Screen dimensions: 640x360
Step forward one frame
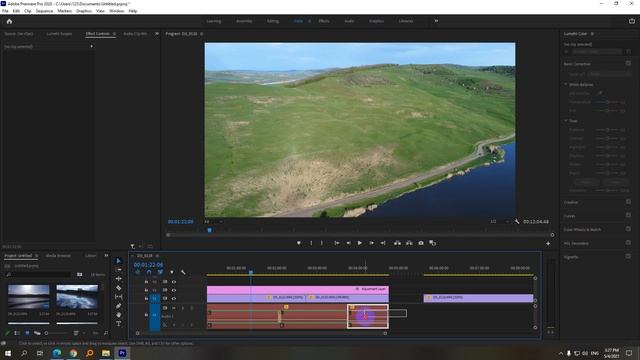[x=371, y=243]
